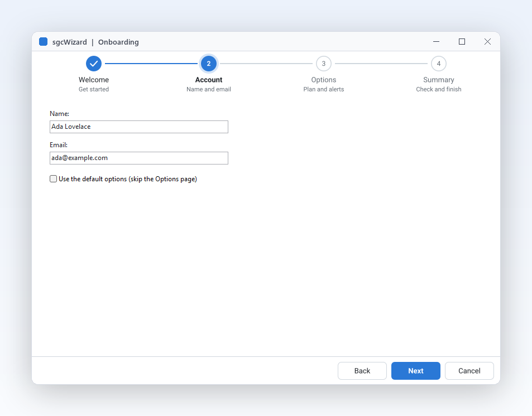The image size is (532, 416).
Task: Click the 'skip the Options page' checkbox label
Action: [128, 179]
